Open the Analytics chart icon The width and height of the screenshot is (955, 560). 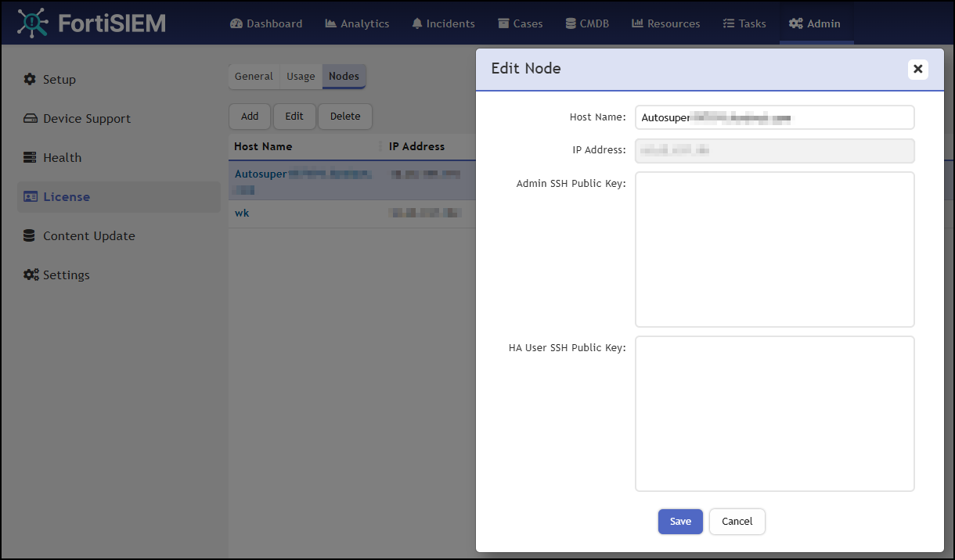coord(331,23)
